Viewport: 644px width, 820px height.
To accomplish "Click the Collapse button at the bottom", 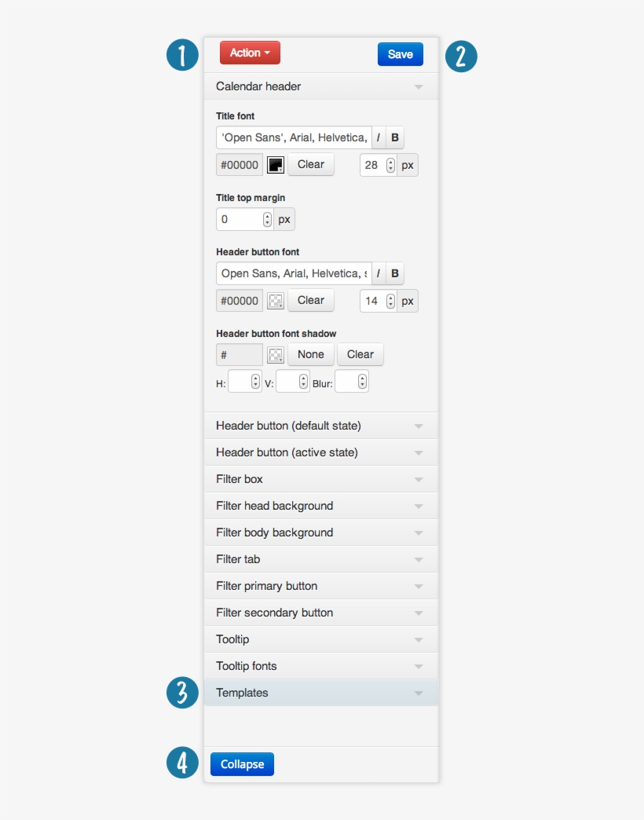I will click(242, 763).
